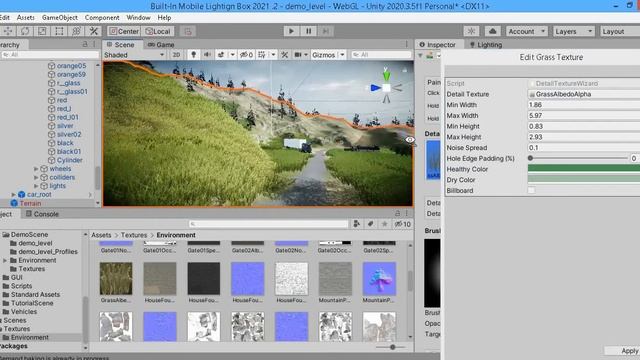The height and width of the screenshot is (360, 640).
Task: Toggle the Center pivot mode button
Action: click(124, 31)
